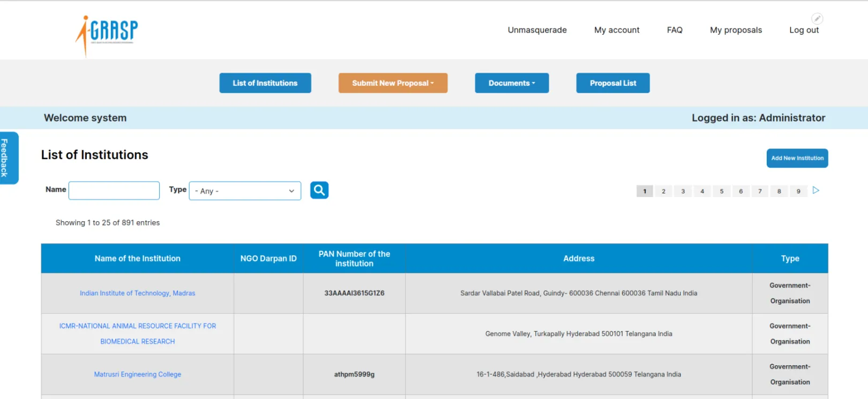Click PAN Number of the institution header
This screenshot has height=399, width=868.
point(354,259)
